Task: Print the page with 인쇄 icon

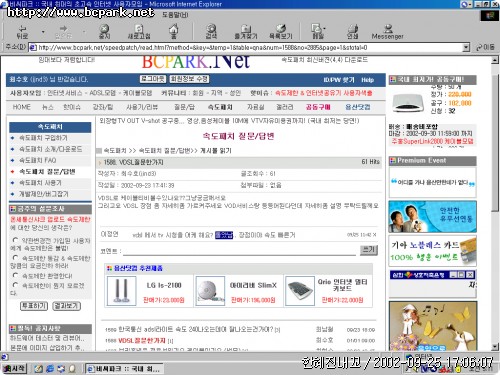Action: tap(352, 32)
